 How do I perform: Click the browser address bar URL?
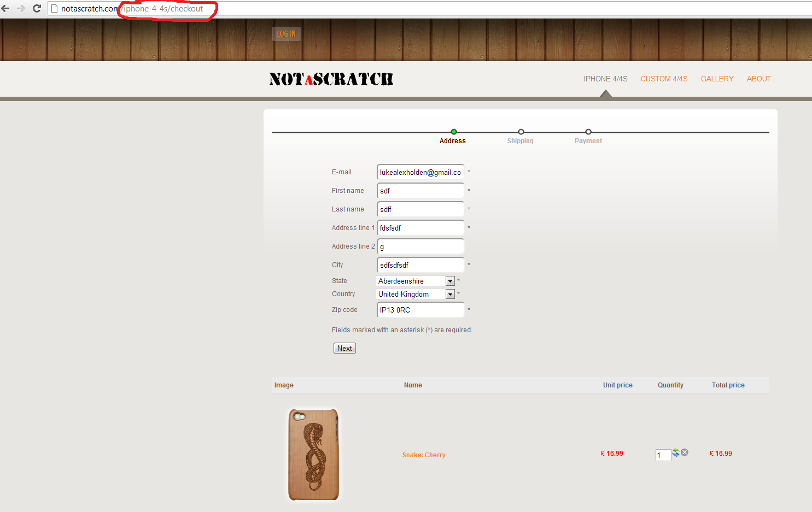(x=132, y=9)
